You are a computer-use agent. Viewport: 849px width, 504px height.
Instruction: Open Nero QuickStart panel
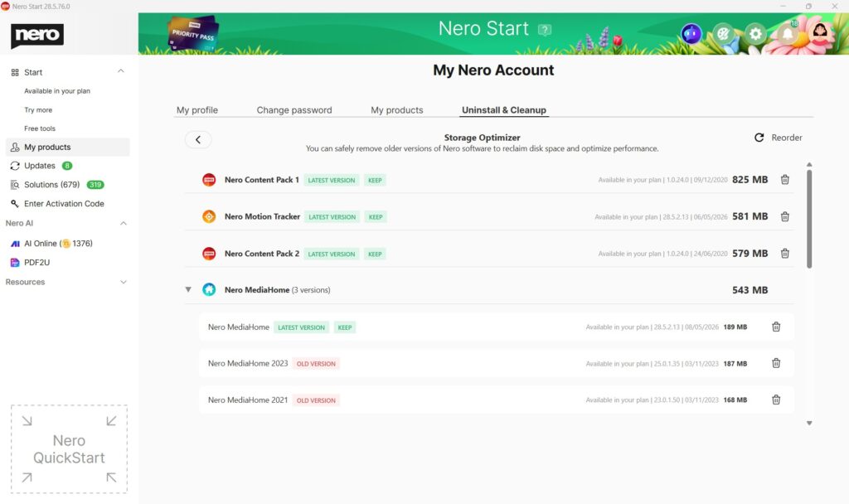point(69,448)
